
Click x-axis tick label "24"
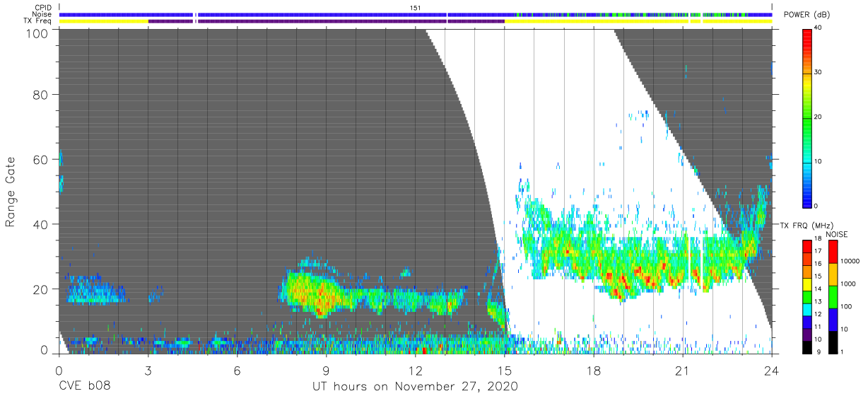point(772,370)
